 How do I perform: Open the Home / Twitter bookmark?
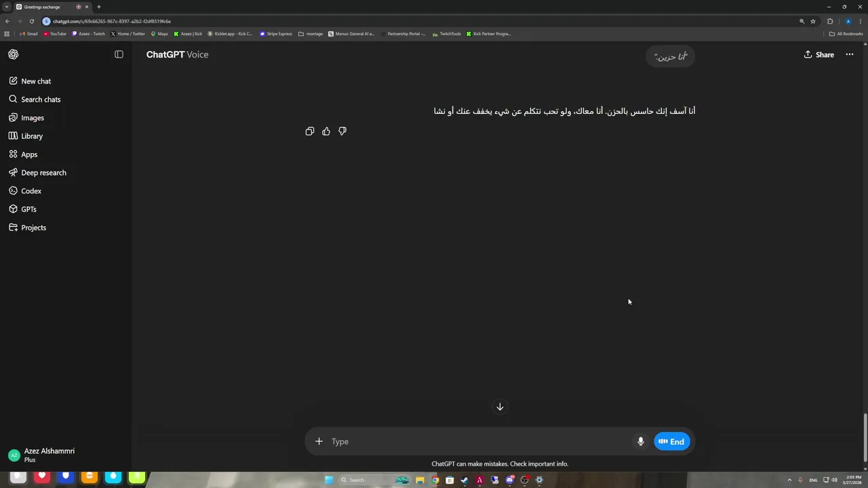127,33
